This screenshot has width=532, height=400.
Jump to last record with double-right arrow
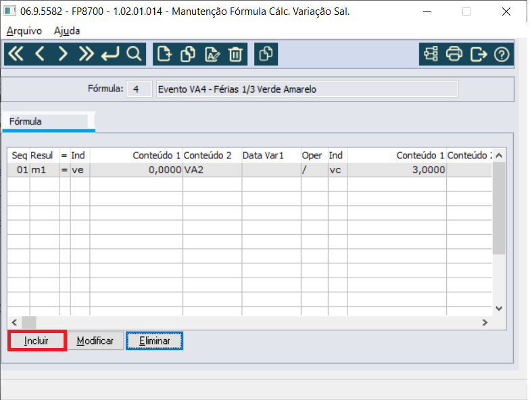click(86, 54)
